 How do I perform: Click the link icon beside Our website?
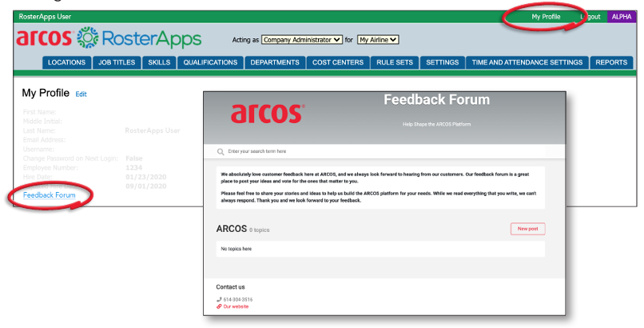(x=219, y=306)
